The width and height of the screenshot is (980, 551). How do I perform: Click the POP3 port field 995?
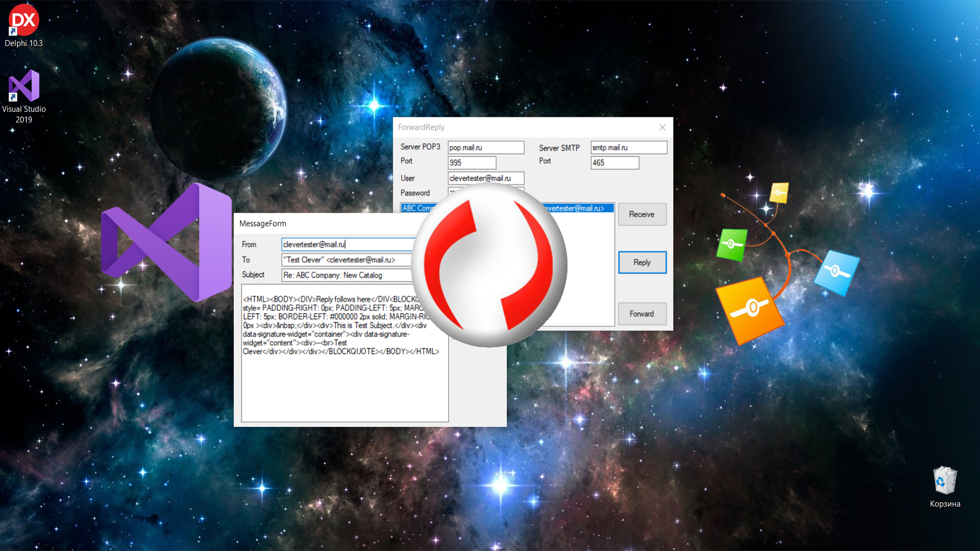(472, 163)
